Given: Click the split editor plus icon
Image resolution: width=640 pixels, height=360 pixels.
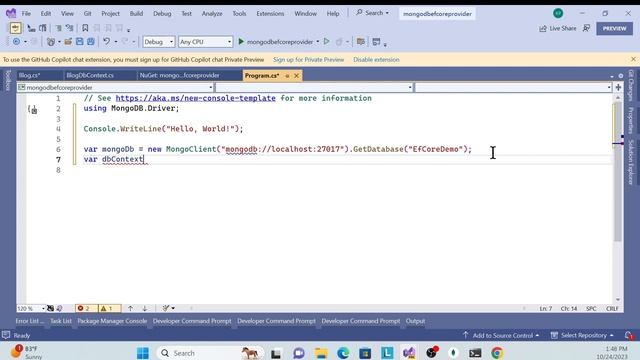Looking at the screenshot, I should pos(618,87).
